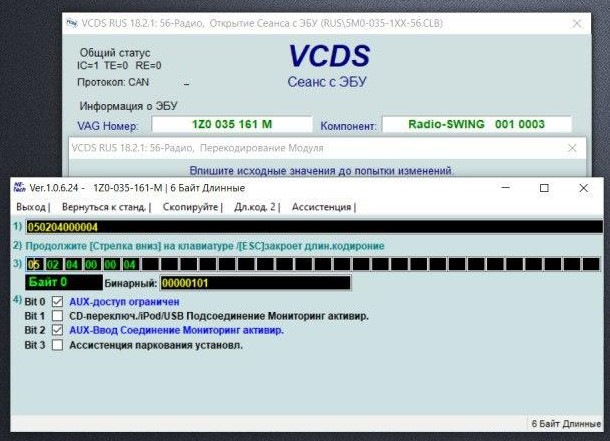This screenshot has width=610, height=441.
Task: Close the Перекодирование Модуля window
Action: pos(572,148)
